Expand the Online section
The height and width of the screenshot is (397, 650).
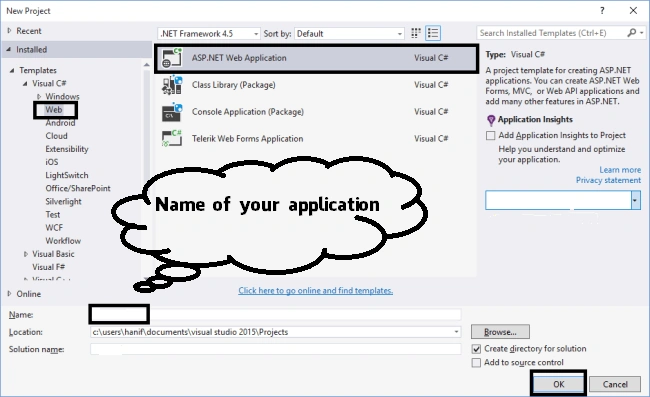(9, 293)
